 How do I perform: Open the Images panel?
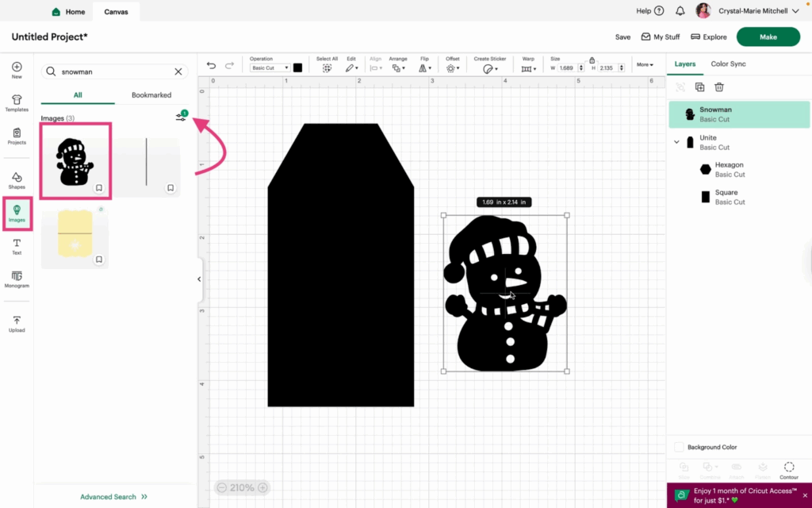coord(17,214)
